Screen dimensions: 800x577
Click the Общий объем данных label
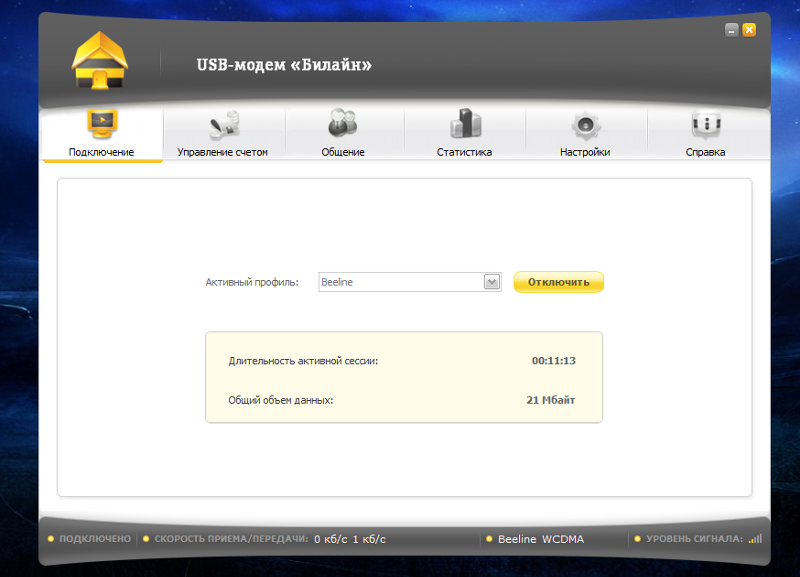coord(281,400)
